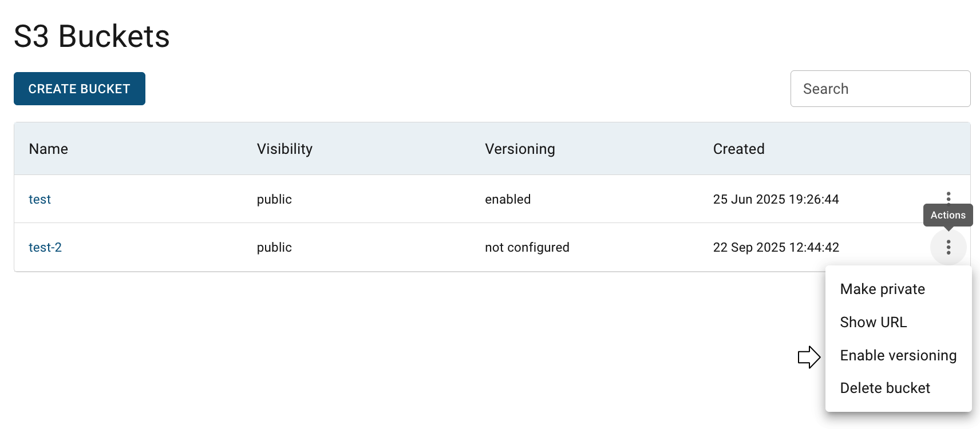Enable versioning for the test-2 bucket
The height and width of the screenshot is (429, 980).
[898, 355]
